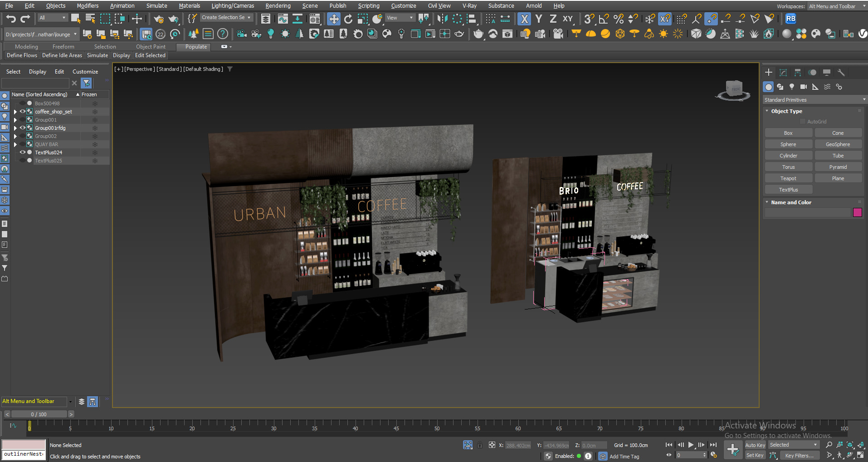The image size is (868, 462).
Task: Play the animation
Action: coord(691,445)
